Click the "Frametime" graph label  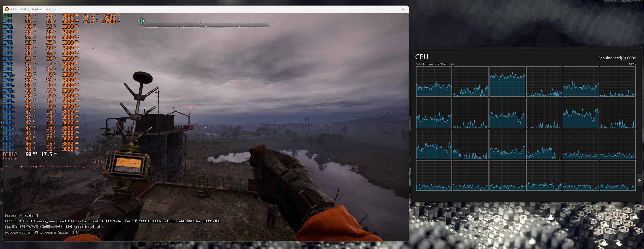10,159
